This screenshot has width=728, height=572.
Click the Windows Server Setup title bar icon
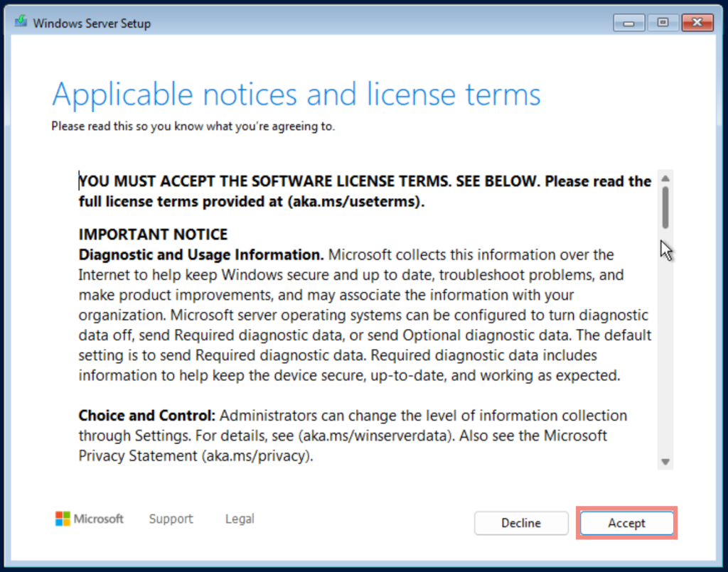tap(20, 22)
